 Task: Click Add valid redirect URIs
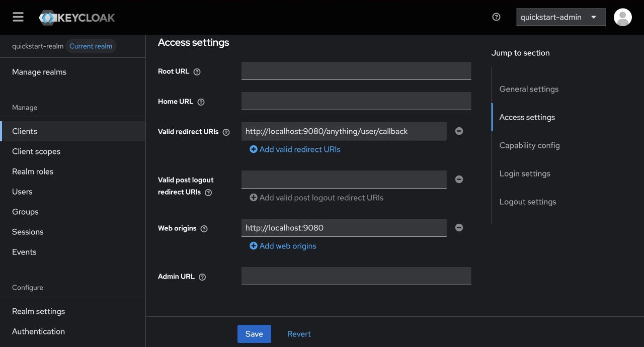tap(295, 149)
